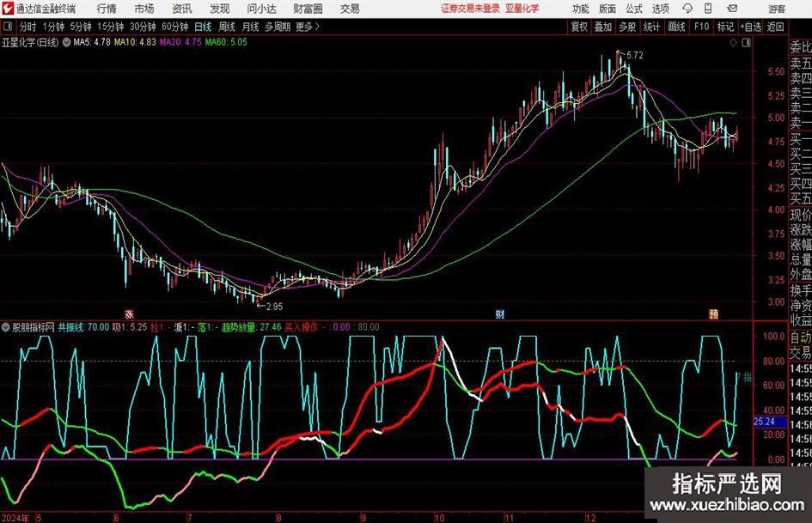This screenshot has width=812, height=523.
Task: Switch to 分时 time-sharing view
Action: click(x=27, y=27)
